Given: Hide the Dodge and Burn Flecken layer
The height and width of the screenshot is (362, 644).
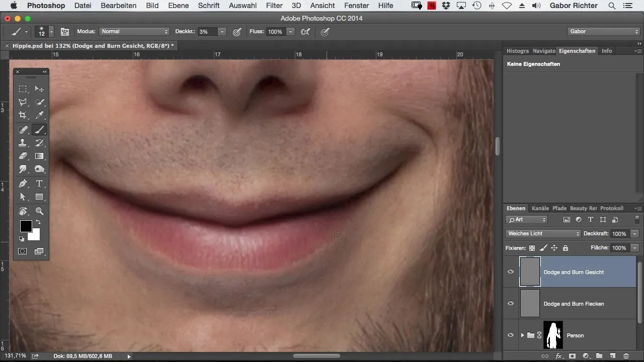Looking at the screenshot, I should (511, 303).
